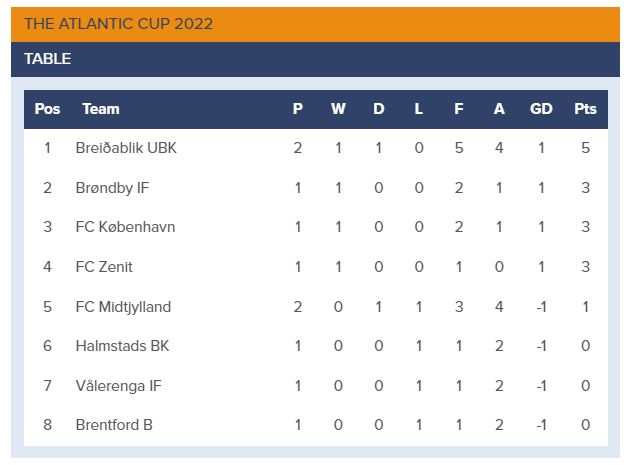The width and height of the screenshot is (633, 465).
Task: Click the P (played) column header
Action: (x=298, y=109)
